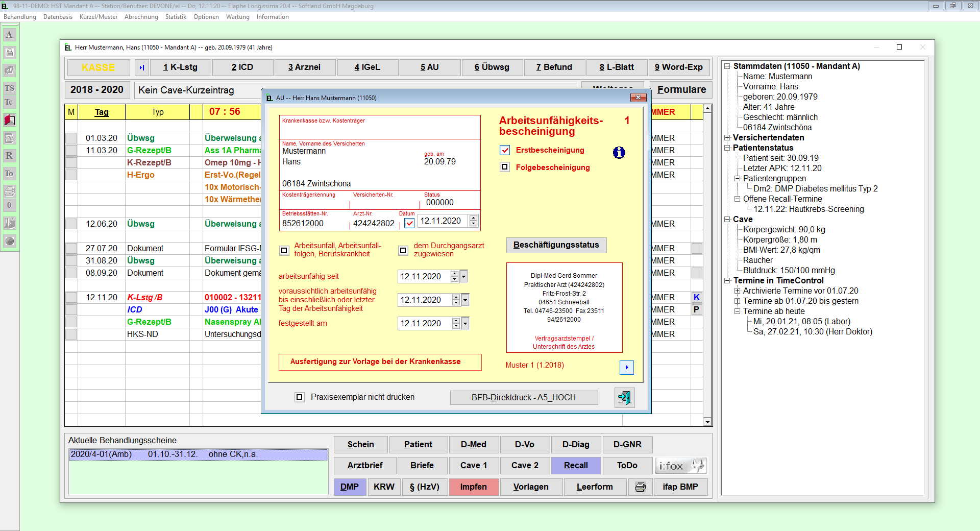Image resolution: width=980 pixels, height=531 pixels.
Task: Click the printer icon next to ifap BMP
Action: (x=641, y=487)
